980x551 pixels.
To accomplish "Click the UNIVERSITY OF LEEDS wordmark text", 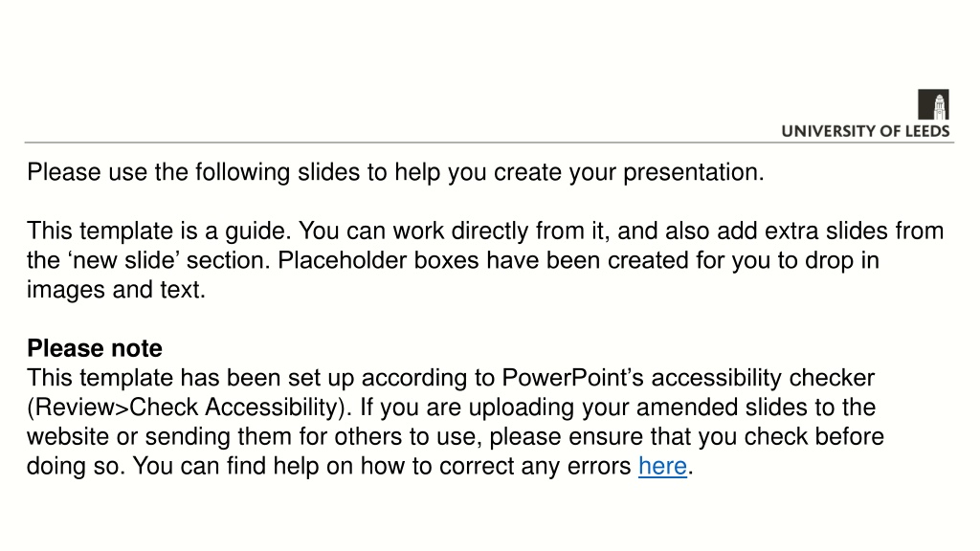I will (x=865, y=131).
